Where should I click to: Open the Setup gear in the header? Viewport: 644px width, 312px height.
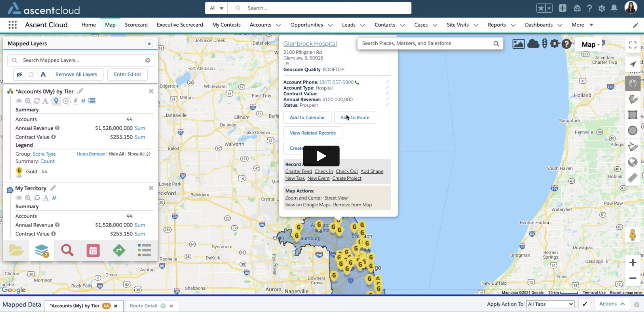pyautogui.click(x=602, y=8)
